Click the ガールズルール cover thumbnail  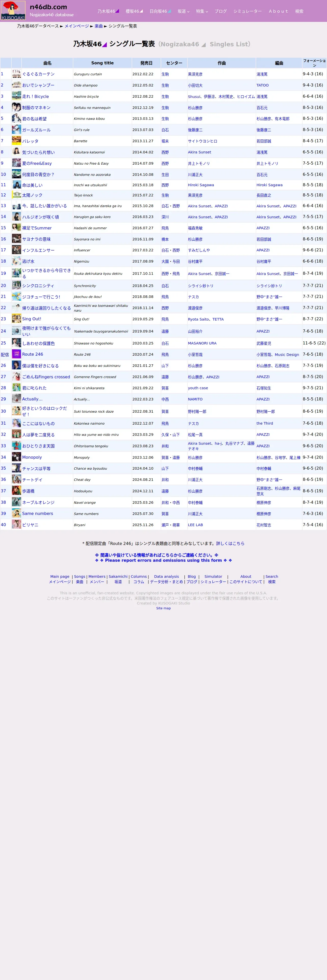(x=16, y=130)
